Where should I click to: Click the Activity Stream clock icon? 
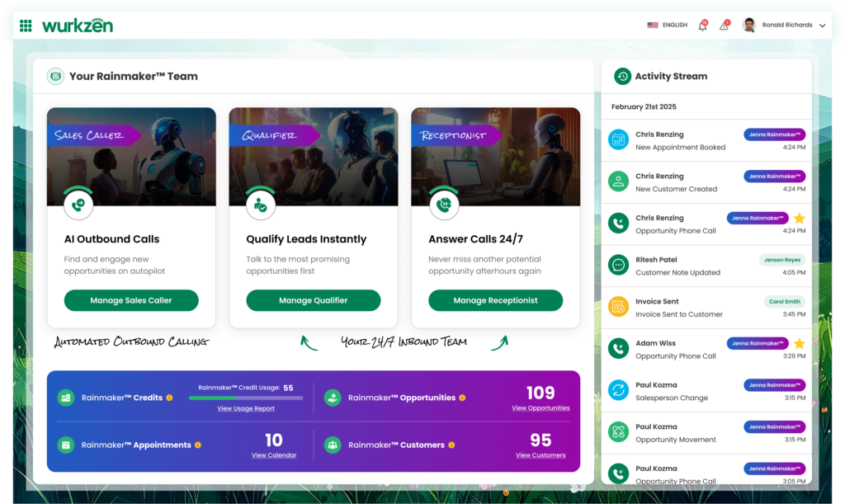point(622,77)
